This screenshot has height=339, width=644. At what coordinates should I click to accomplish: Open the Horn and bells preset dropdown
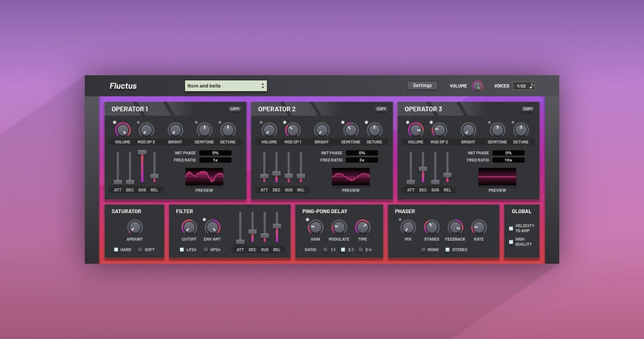coord(226,86)
